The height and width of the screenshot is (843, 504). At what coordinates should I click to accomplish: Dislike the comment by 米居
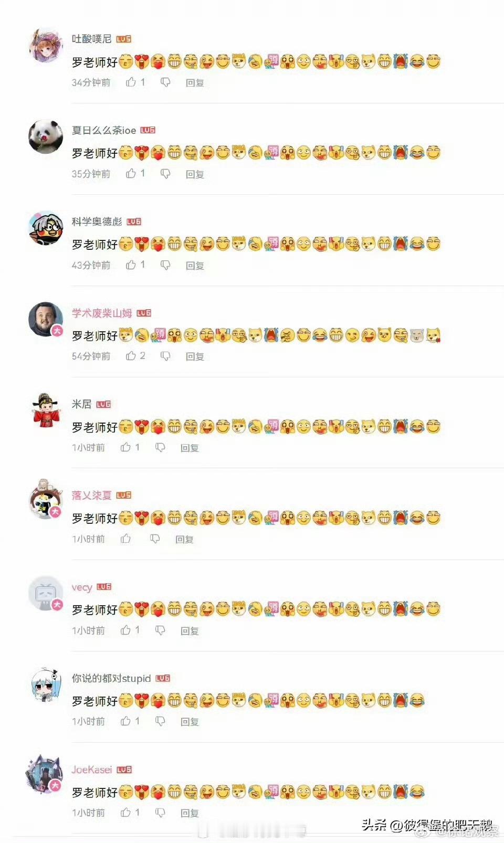[x=160, y=447]
